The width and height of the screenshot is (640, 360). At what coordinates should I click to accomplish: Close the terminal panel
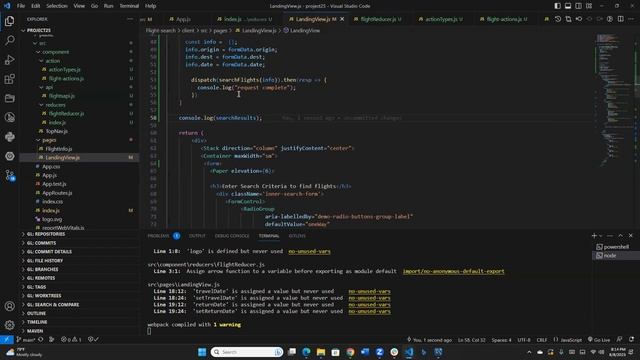pos(631,236)
